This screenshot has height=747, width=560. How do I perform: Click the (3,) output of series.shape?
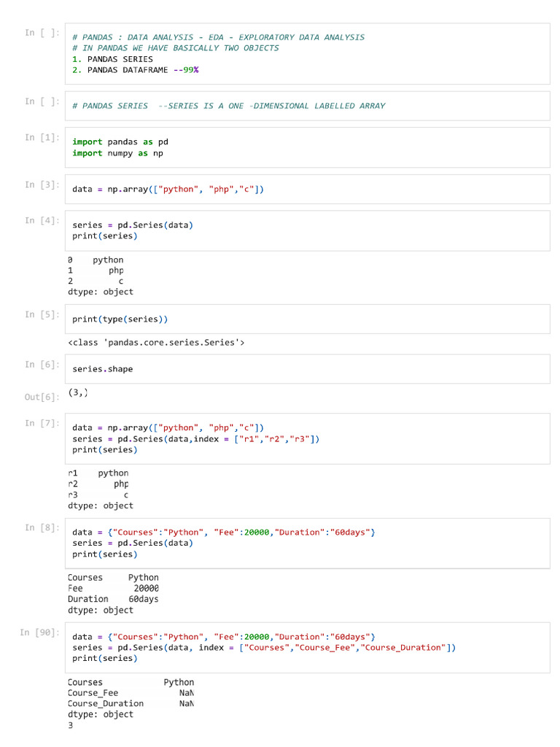click(x=78, y=392)
